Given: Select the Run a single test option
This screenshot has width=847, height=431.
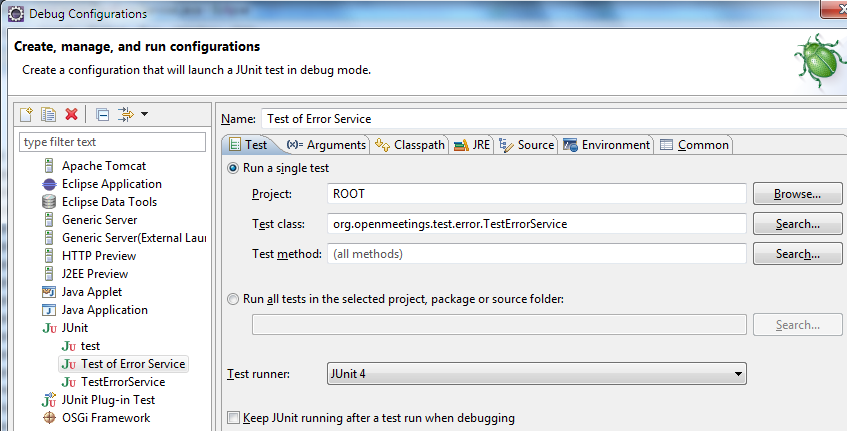Looking at the screenshot, I should coord(234,168).
